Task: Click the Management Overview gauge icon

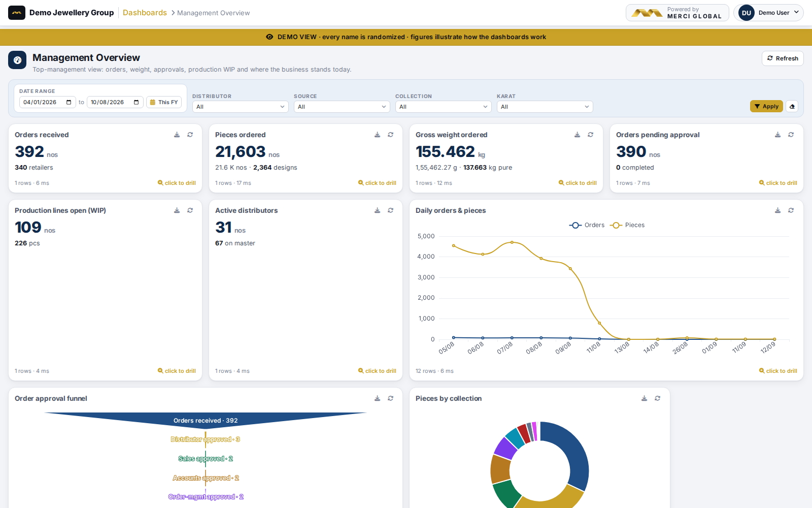Action: coord(17,60)
